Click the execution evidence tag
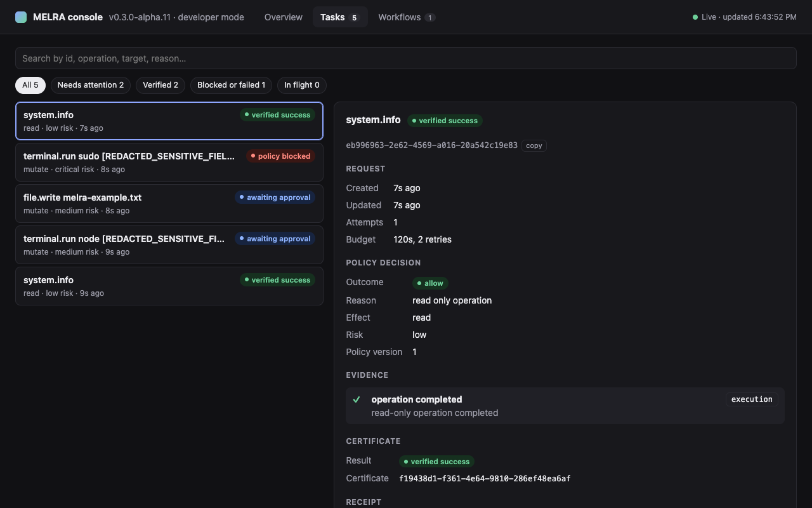Viewport: 812px width, 508px height. (x=752, y=399)
